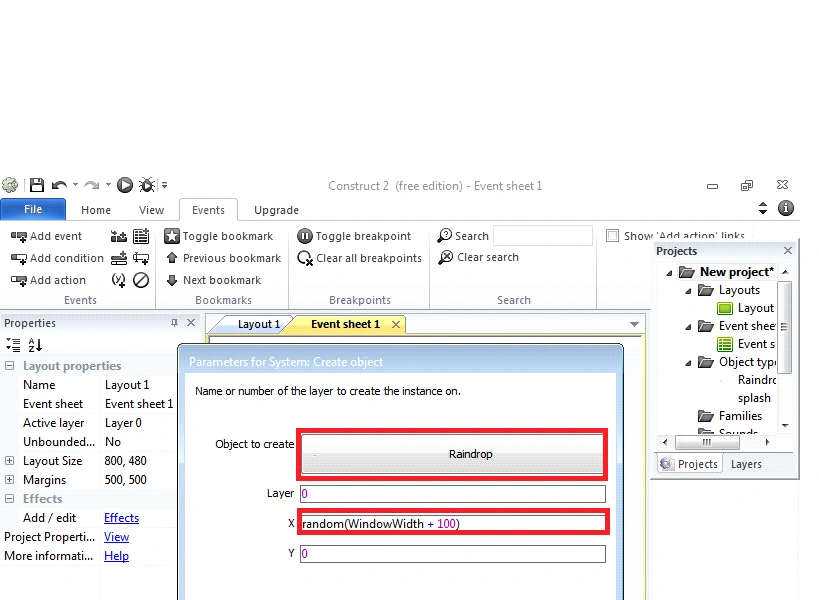Collapse the New project tree node

(x=669, y=273)
